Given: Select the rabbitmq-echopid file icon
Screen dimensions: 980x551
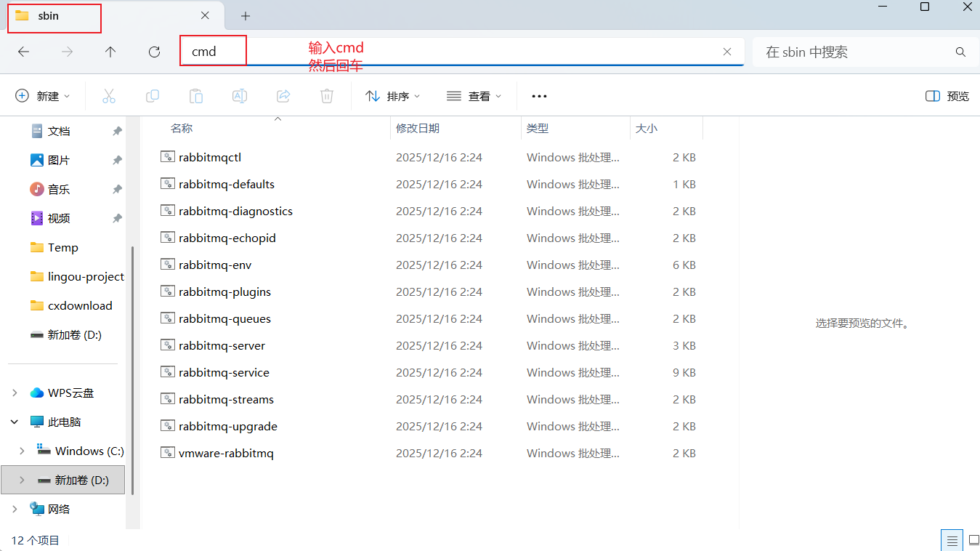Looking at the screenshot, I should coord(168,238).
